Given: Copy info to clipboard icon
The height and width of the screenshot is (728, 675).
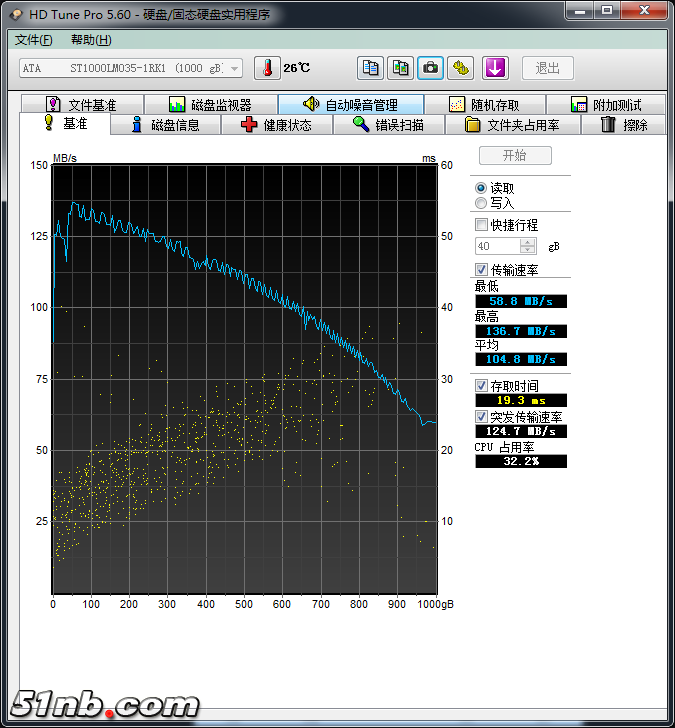Looking at the screenshot, I should pyautogui.click(x=370, y=68).
